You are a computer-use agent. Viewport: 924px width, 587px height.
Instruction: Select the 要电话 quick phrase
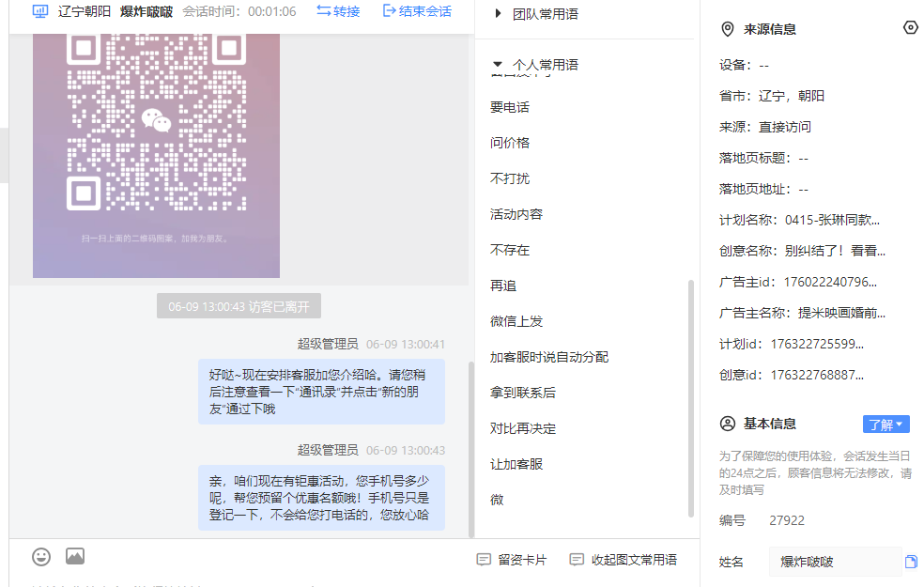click(510, 107)
